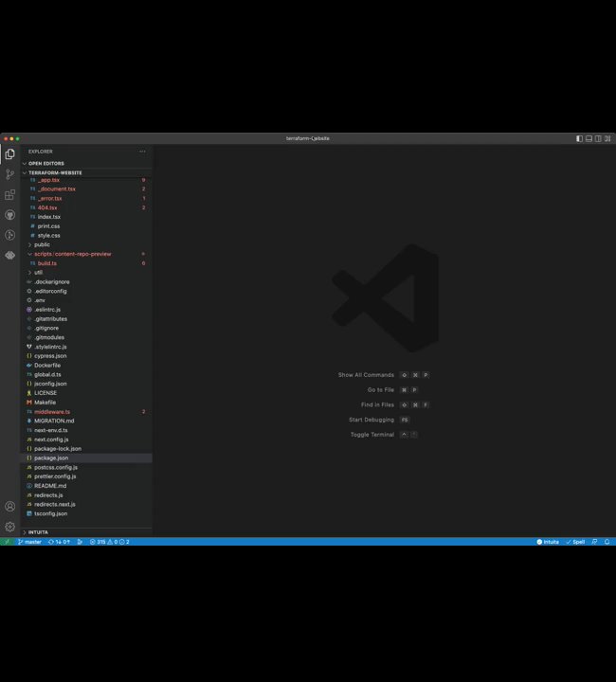Select the .env file

coord(86,300)
